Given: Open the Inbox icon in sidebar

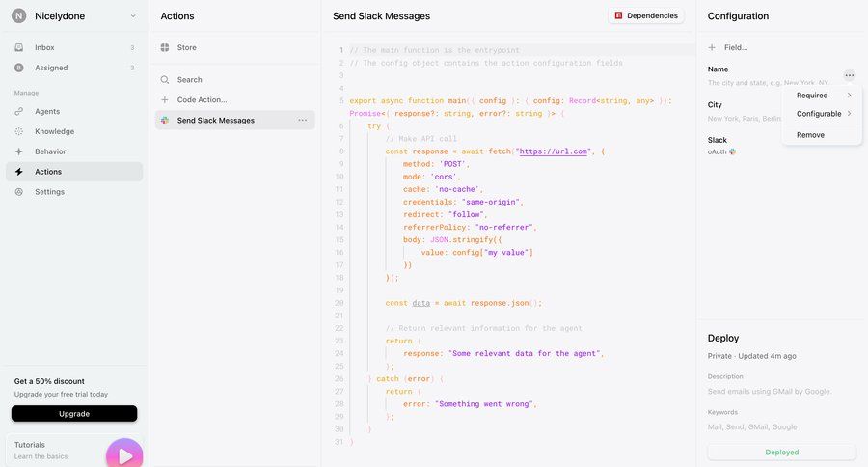Looking at the screenshot, I should pos(19,47).
